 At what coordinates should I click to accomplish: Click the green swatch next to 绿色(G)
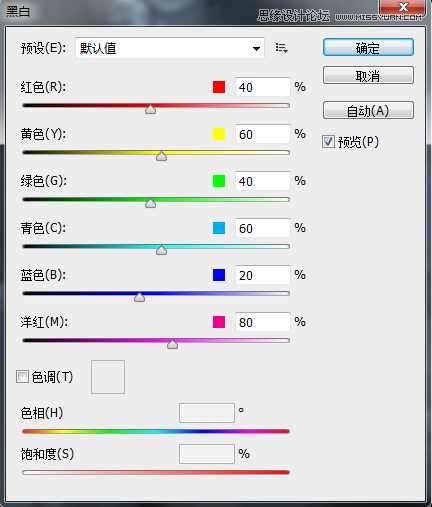219,181
